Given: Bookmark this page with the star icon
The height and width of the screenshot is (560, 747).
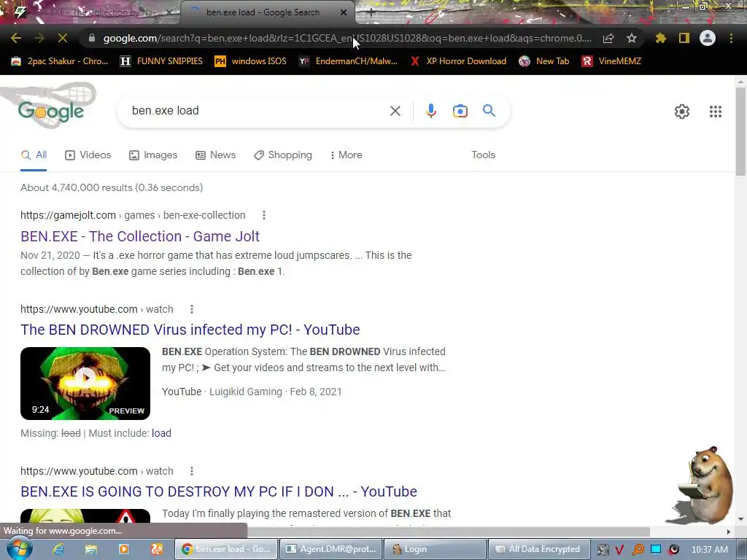Looking at the screenshot, I should [x=632, y=38].
